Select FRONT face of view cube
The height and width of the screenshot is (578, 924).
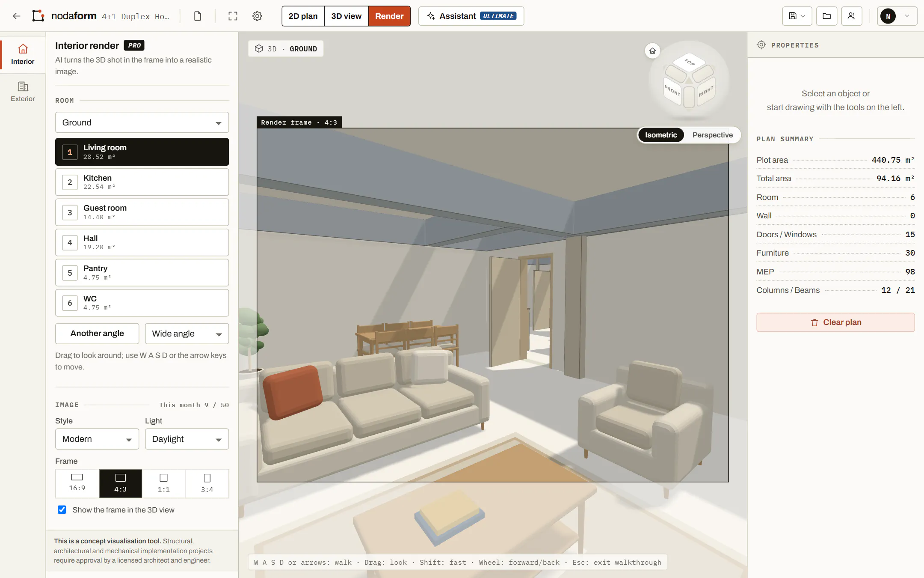(x=672, y=90)
